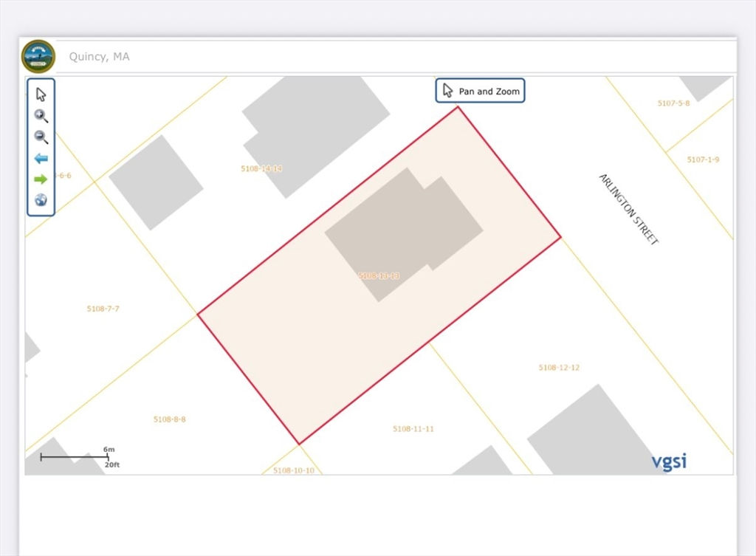This screenshot has height=556, width=756.
Task: Click the Pan and Zoom button
Action: tap(480, 91)
